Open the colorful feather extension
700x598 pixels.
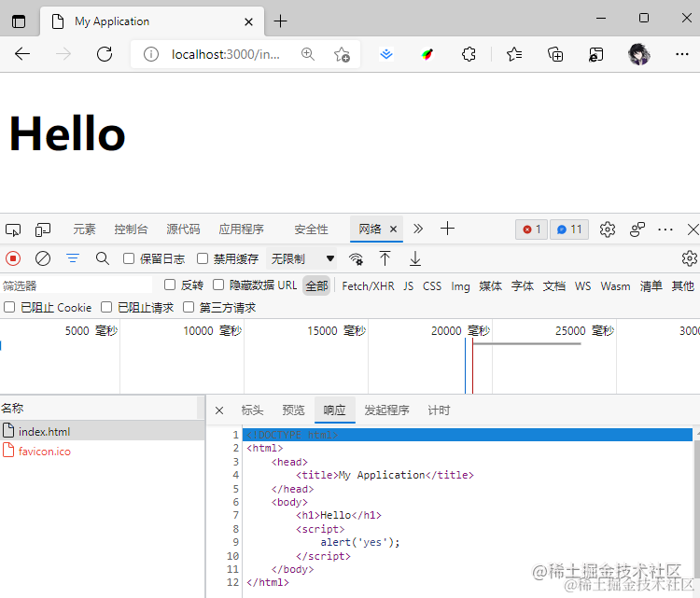(x=427, y=54)
